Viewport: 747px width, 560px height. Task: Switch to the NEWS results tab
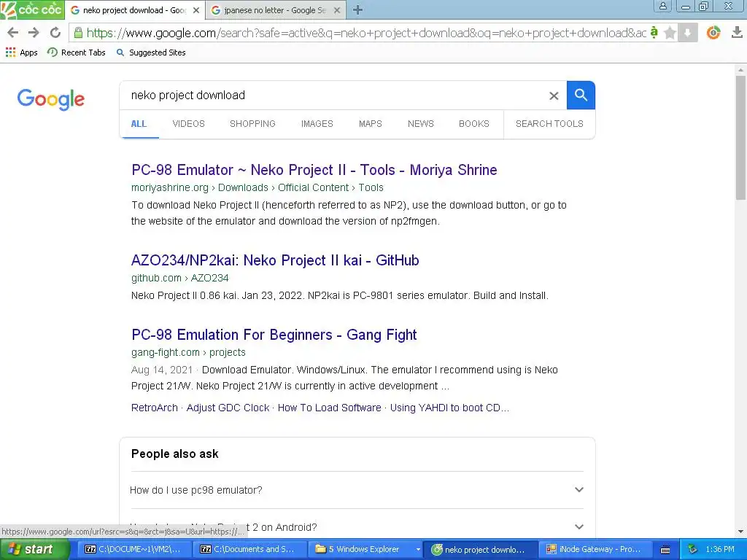point(421,124)
